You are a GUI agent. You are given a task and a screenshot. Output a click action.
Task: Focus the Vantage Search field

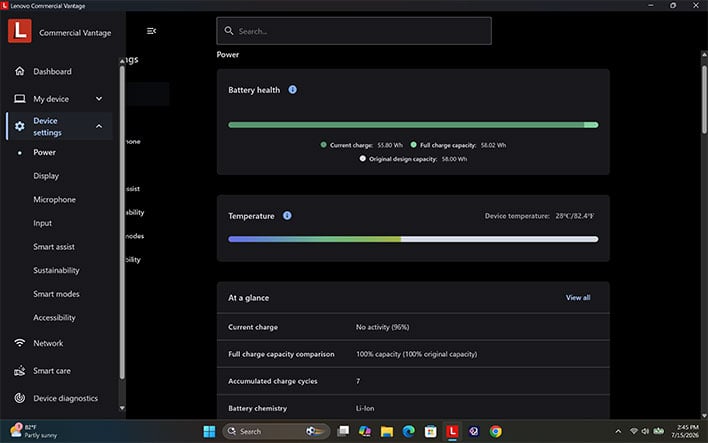click(354, 31)
